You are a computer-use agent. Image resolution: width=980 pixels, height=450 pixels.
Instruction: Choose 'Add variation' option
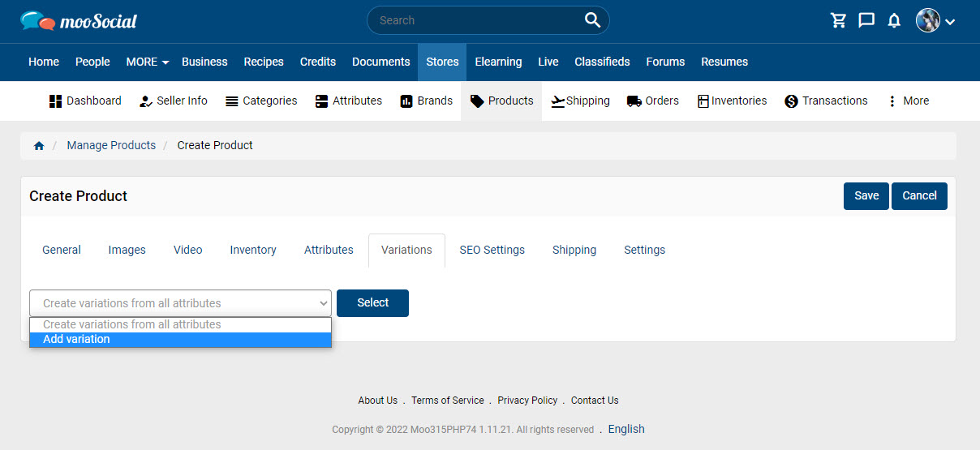(x=180, y=340)
